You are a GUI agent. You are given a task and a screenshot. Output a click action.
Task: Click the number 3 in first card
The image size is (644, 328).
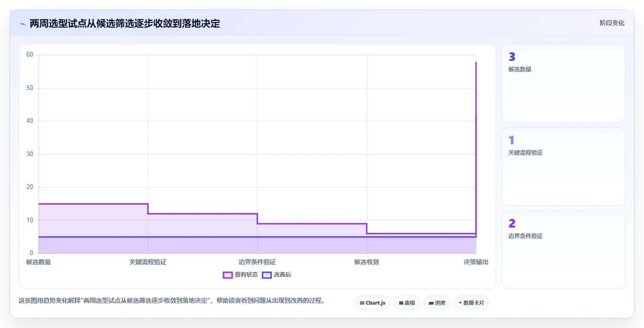tap(512, 57)
